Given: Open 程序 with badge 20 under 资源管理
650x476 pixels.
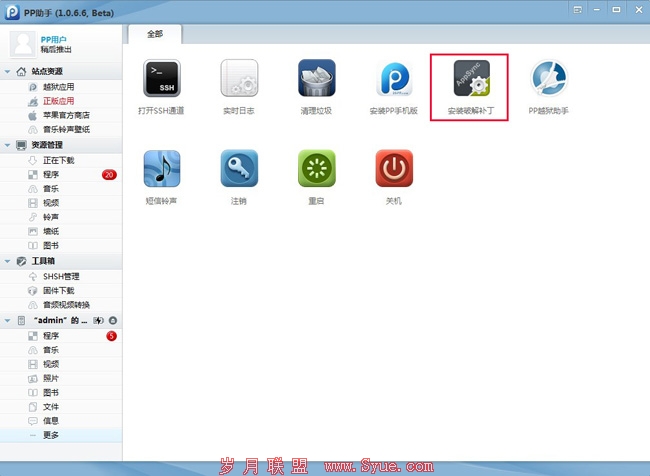Looking at the screenshot, I should [61, 175].
